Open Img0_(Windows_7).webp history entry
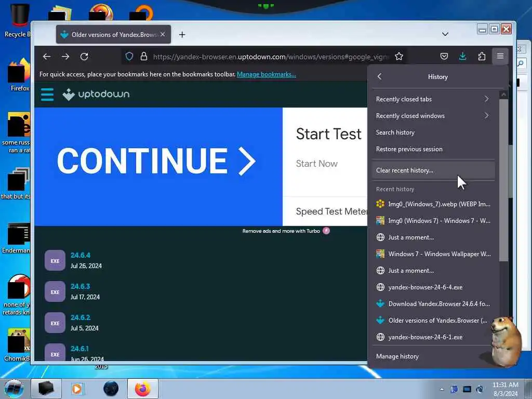The image size is (532, 399). (x=433, y=204)
